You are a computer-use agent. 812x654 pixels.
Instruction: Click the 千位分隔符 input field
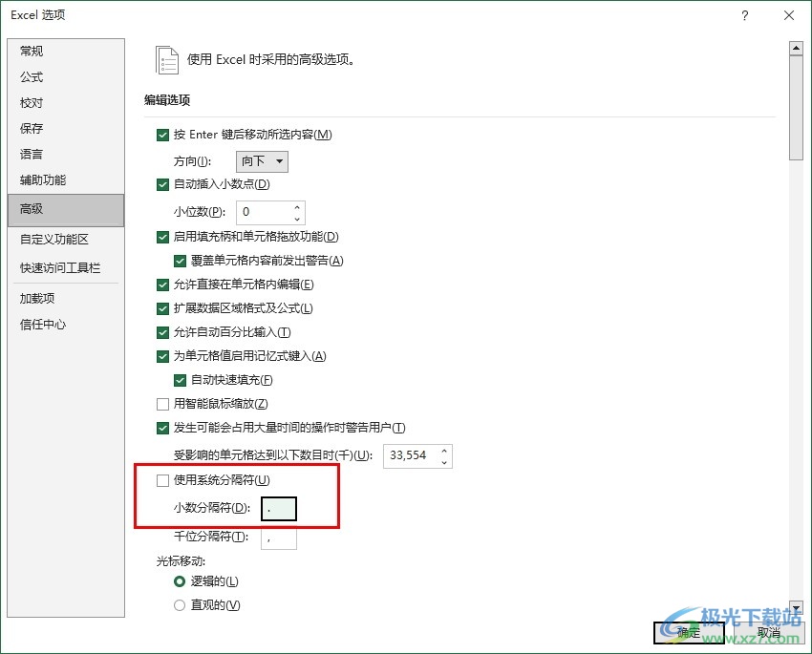(279, 538)
